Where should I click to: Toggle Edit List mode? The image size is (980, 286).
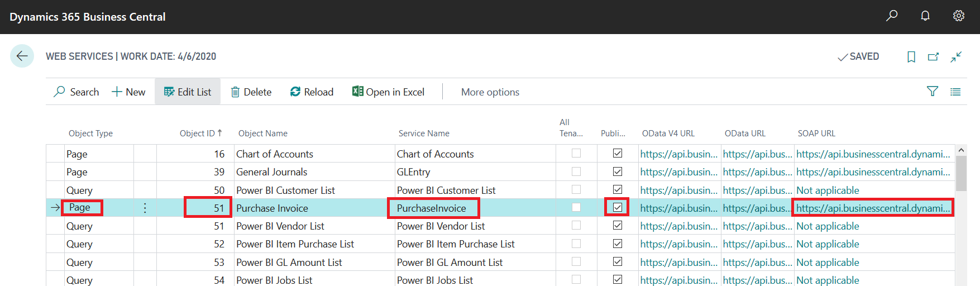click(188, 92)
